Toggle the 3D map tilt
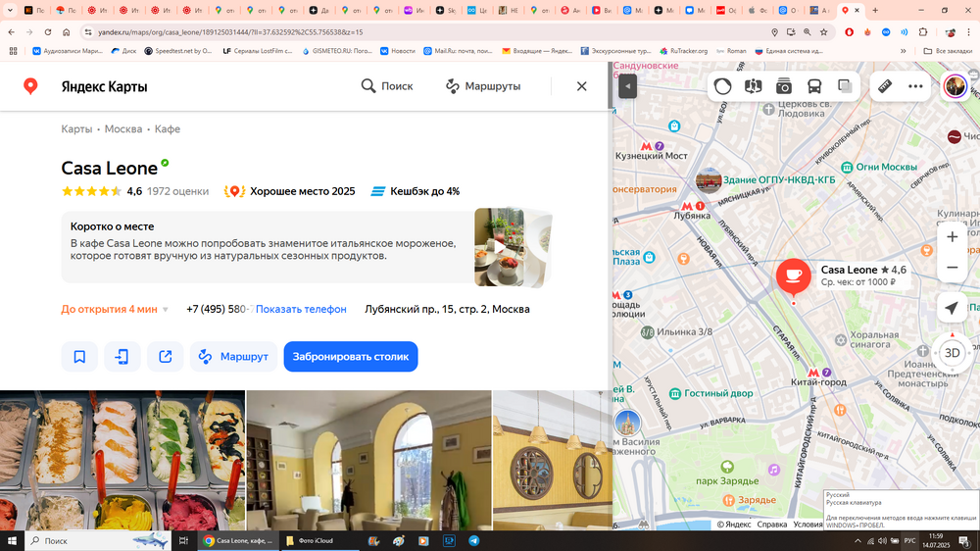Viewport: 980px width, 551px height. 952,353
